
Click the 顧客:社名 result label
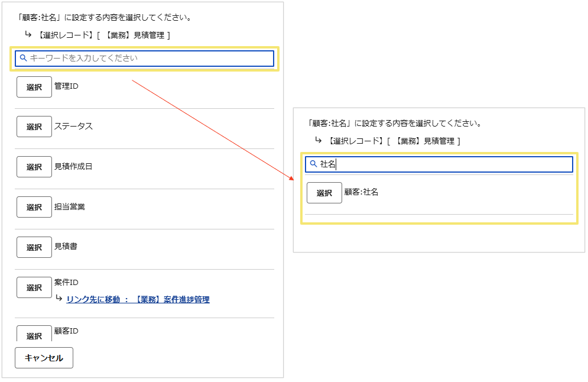tap(362, 192)
